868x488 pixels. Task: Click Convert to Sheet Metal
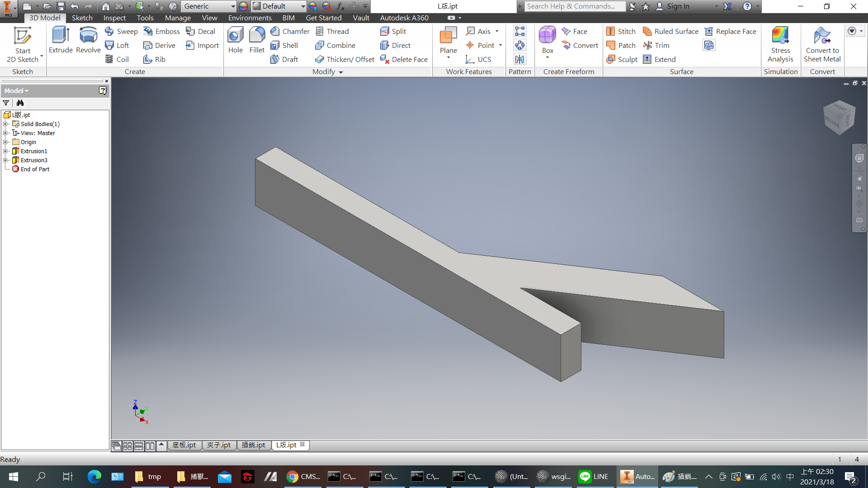822,44
